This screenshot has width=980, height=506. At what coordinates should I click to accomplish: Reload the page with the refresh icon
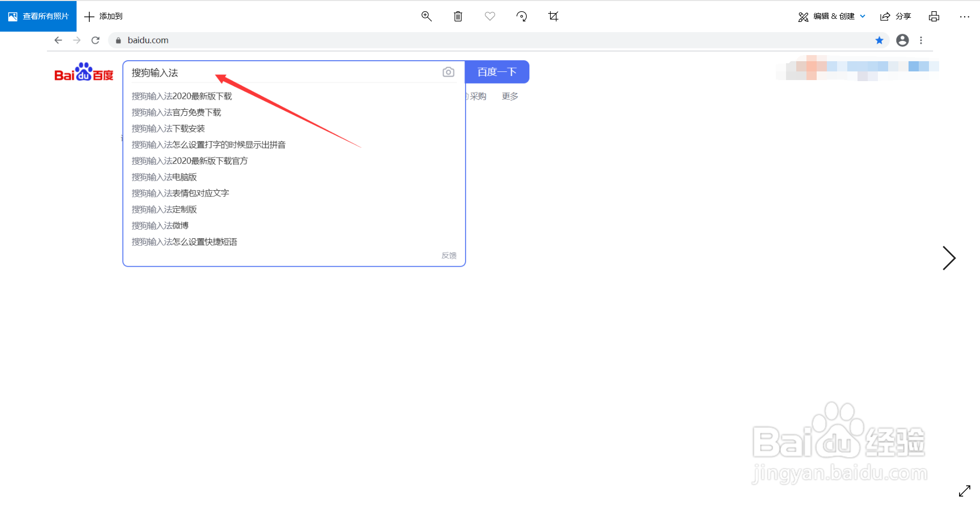[95, 40]
